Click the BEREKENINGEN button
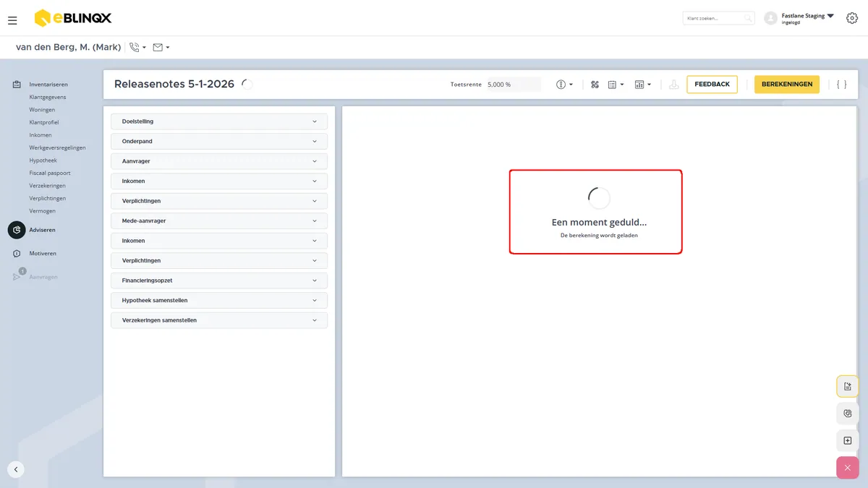The width and height of the screenshot is (868, 488). 787,85
